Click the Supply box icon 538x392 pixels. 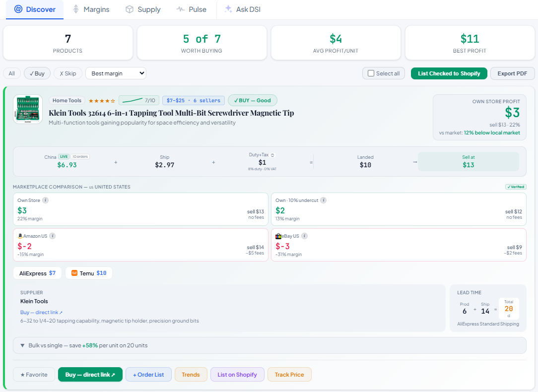click(130, 9)
